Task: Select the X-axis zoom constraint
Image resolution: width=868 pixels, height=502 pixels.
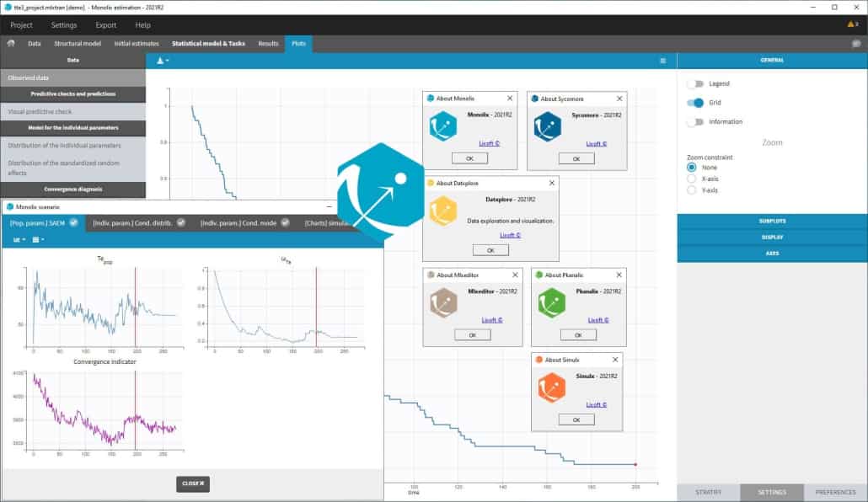Action: pyautogui.click(x=691, y=179)
